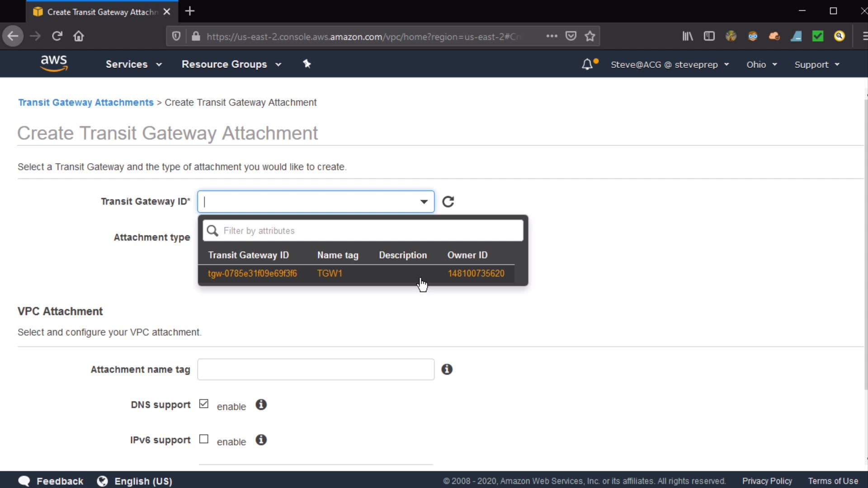Image resolution: width=868 pixels, height=488 pixels.
Task: Click the IPv6 support info icon
Action: point(261,440)
